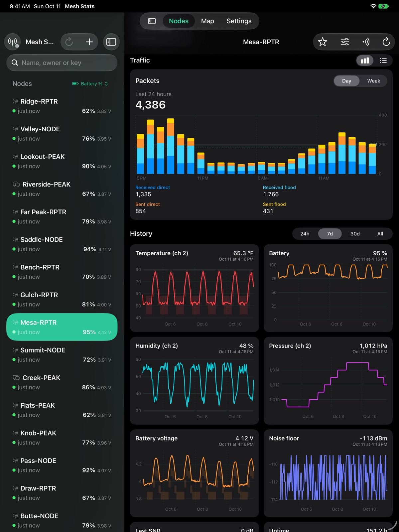Image resolution: width=399 pixels, height=532 pixels.
Task: Tap the Mesa-RPTR header title
Action: (261, 42)
